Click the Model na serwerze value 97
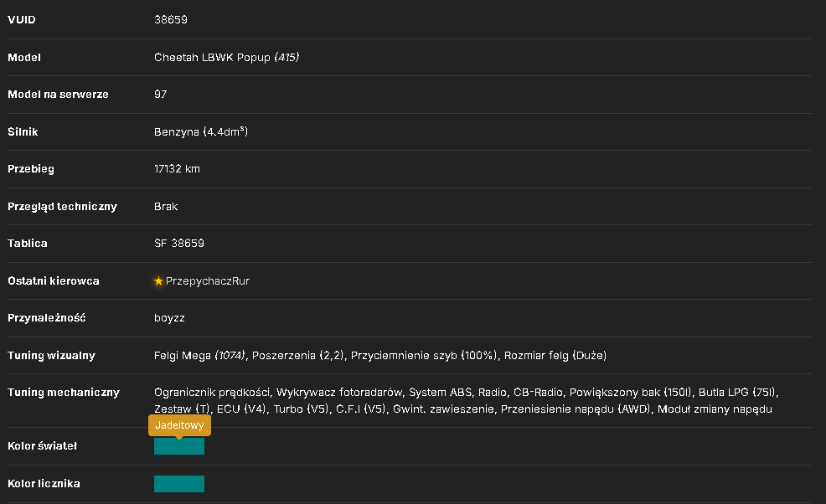The image size is (826, 504). [x=161, y=95]
